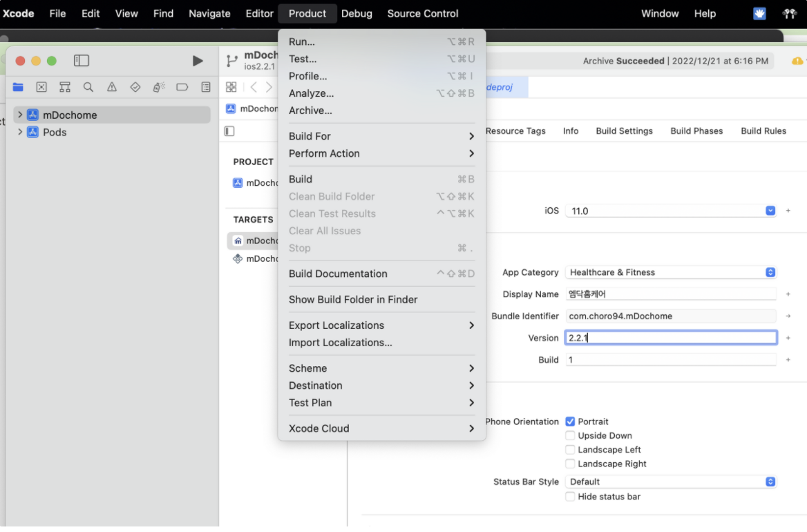807x532 pixels.
Task: Enable Landscape Left orientation checkbox
Action: (x=570, y=450)
